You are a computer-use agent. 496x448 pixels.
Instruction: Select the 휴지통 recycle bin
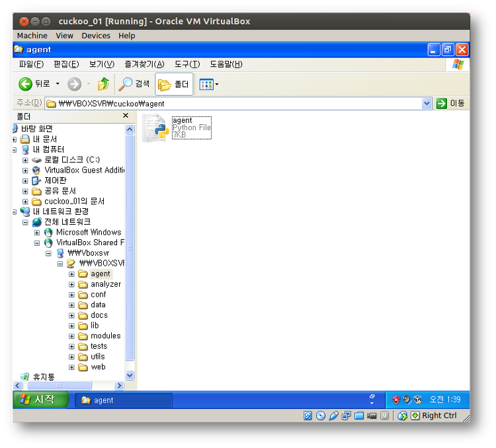tap(44, 377)
